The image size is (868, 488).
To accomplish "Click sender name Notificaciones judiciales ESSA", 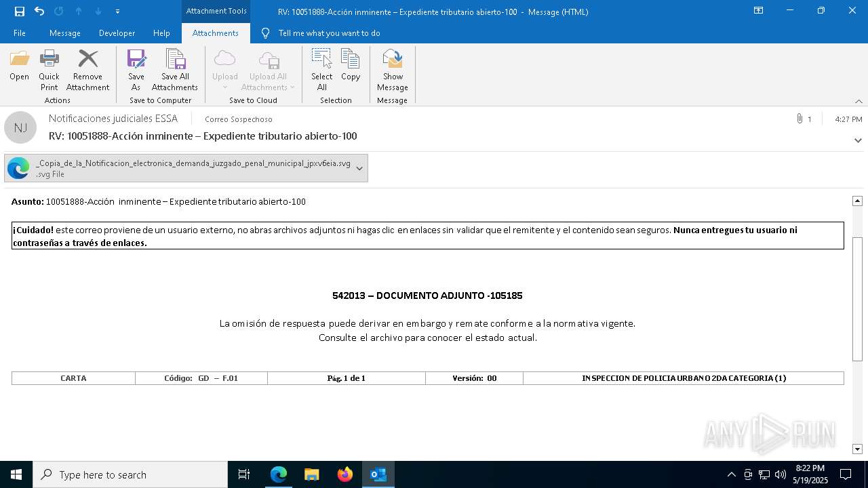I will (113, 119).
